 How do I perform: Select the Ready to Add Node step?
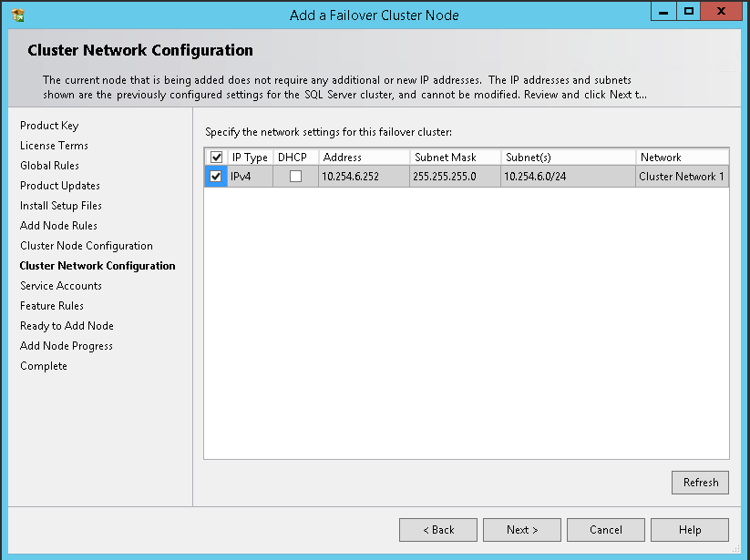tap(67, 326)
